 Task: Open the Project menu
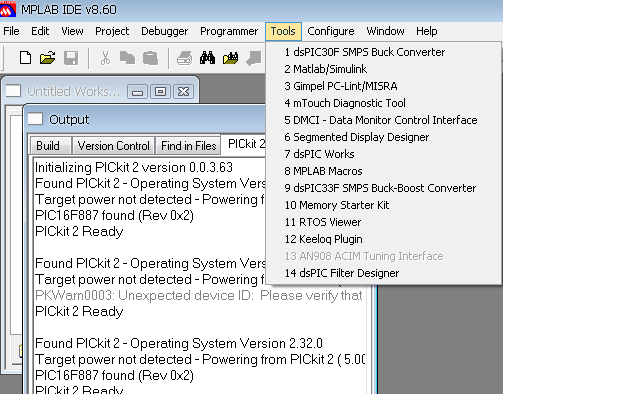(x=112, y=31)
